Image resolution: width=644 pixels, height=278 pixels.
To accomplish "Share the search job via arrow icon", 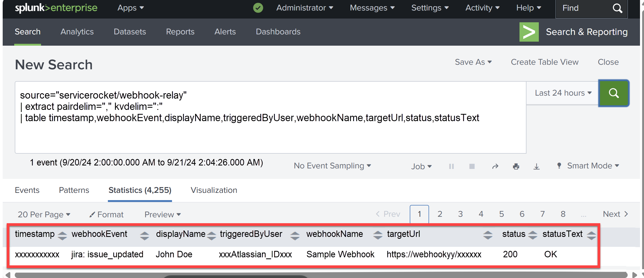I will 495,166.
